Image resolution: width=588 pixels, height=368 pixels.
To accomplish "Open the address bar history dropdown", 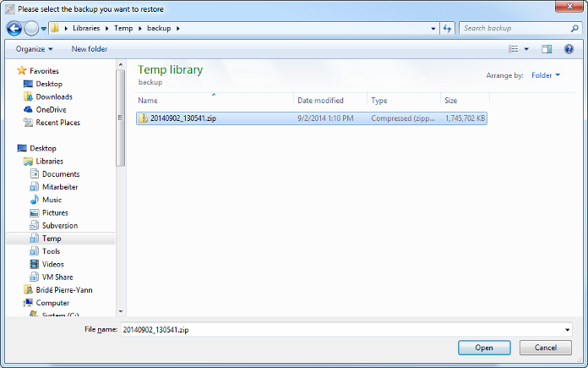I will point(432,28).
